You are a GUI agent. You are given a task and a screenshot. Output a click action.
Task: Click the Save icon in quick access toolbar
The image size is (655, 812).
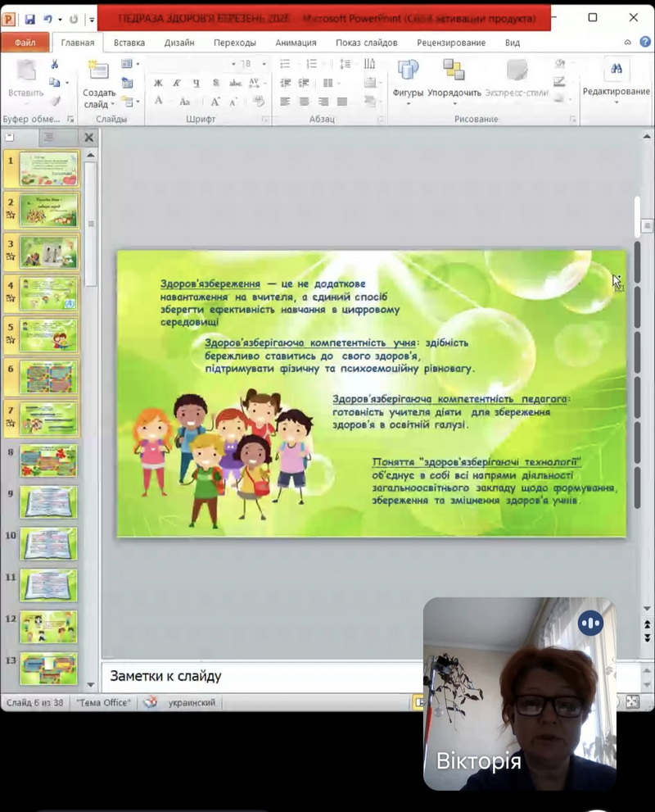point(29,19)
